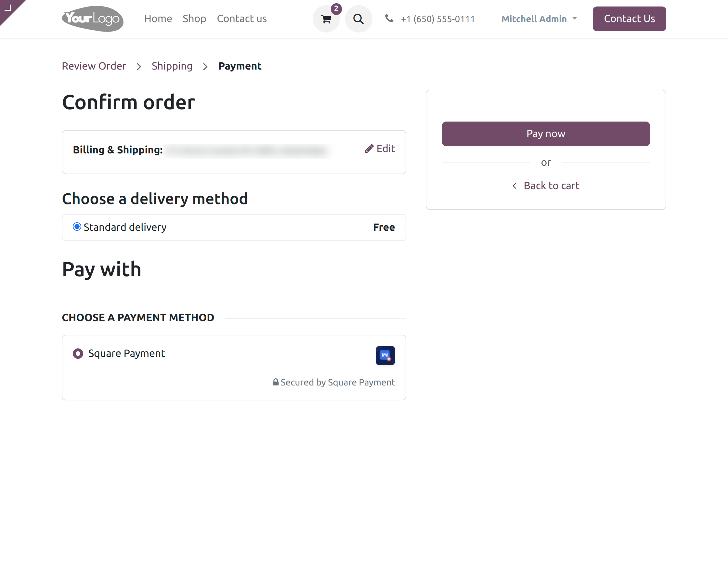Select Square Payment as payment method

click(78, 353)
